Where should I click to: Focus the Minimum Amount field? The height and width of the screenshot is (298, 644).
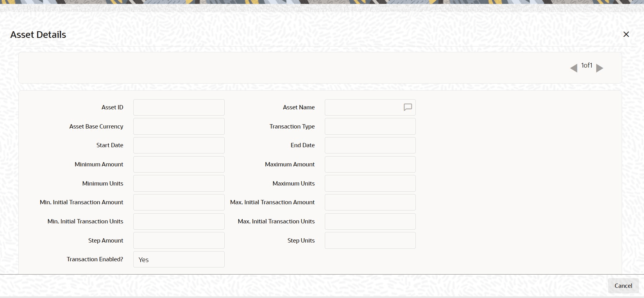tap(179, 164)
